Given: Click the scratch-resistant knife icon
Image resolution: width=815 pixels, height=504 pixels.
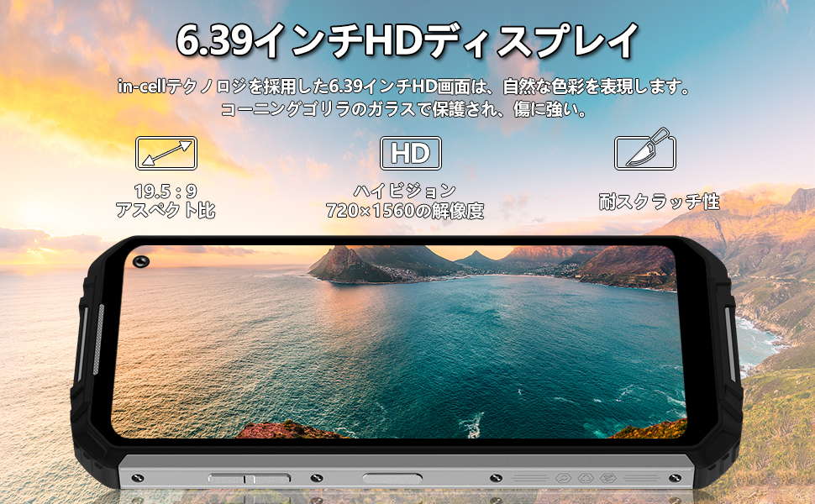Looking at the screenshot, I should click(645, 150).
